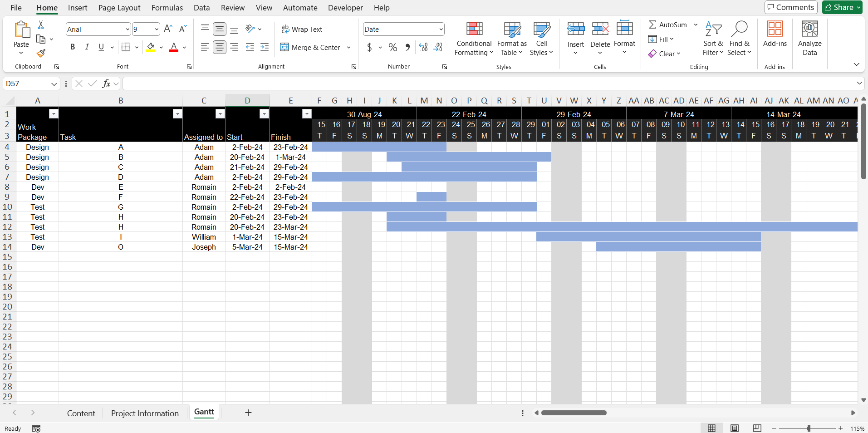The width and height of the screenshot is (868, 433).
Task: Switch to the Formulas ribbon tab
Action: pos(167,8)
